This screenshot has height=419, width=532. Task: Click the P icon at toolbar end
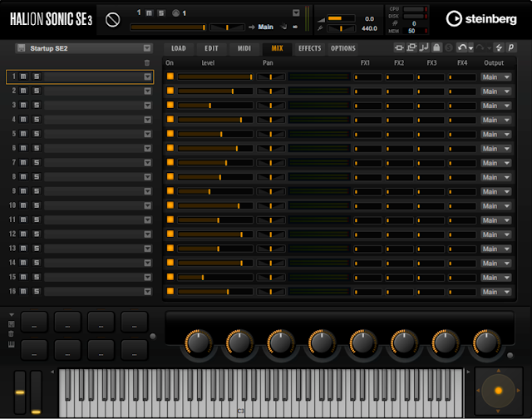point(511,48)
